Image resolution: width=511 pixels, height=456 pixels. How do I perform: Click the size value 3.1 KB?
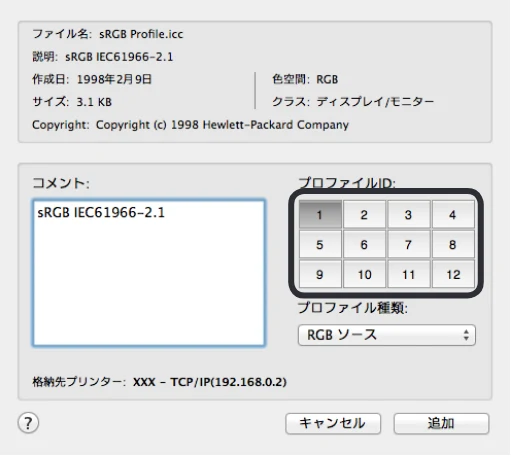coord(94,102)
